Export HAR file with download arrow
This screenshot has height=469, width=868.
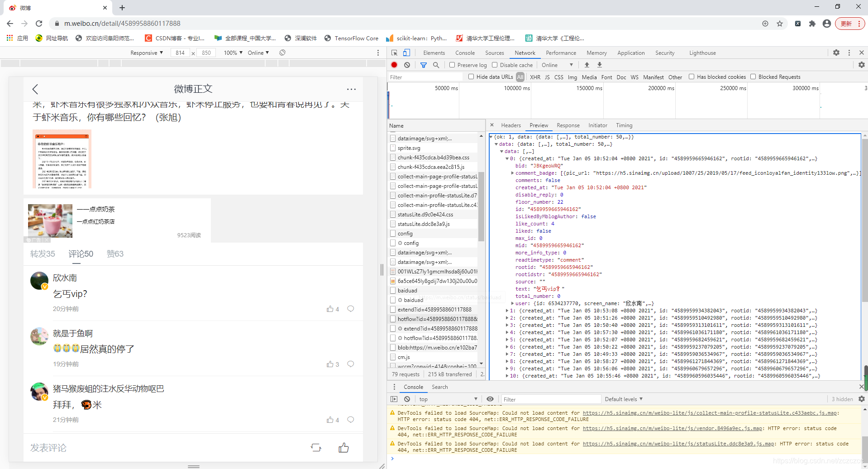(600, 65)
